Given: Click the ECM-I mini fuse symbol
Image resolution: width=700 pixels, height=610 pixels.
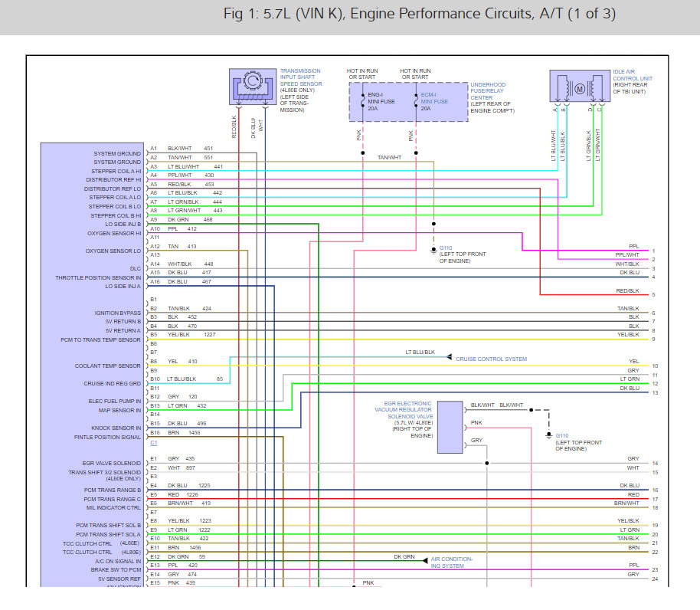Looking at the screenshot, I should pos(416,101).
